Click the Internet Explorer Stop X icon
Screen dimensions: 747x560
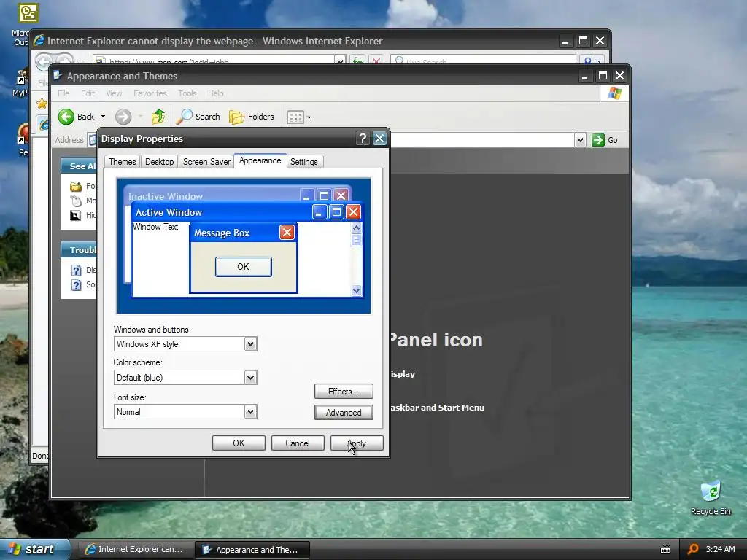(x=376, y=61)
